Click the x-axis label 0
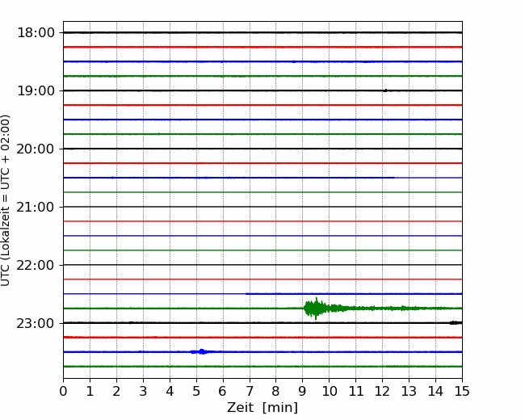Screen dimensions: 525x420 click(63, 391)
